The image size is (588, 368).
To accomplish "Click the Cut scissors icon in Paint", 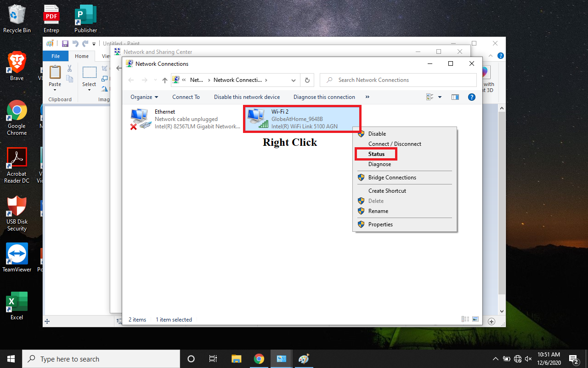I will point(70,69).
